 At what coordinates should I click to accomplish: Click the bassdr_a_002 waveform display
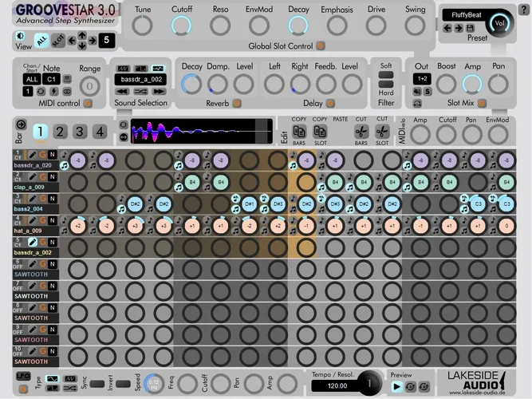point(202,131)
